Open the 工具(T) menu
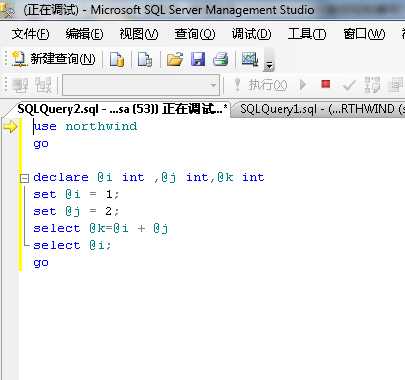The width and height of the screenshot is (405, 380). click(307, 34)
